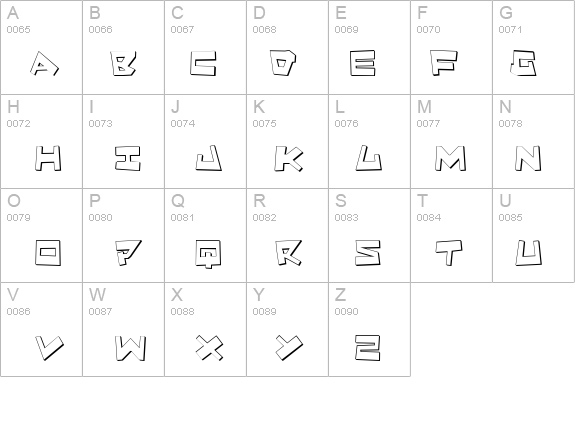Select the C glyph cell 0067
Screen dimensions: 575x421
coord(203,64)
